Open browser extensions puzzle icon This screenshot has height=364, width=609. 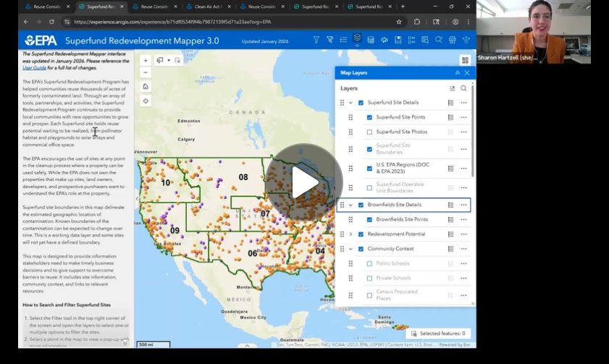click(x=417, y=22)
